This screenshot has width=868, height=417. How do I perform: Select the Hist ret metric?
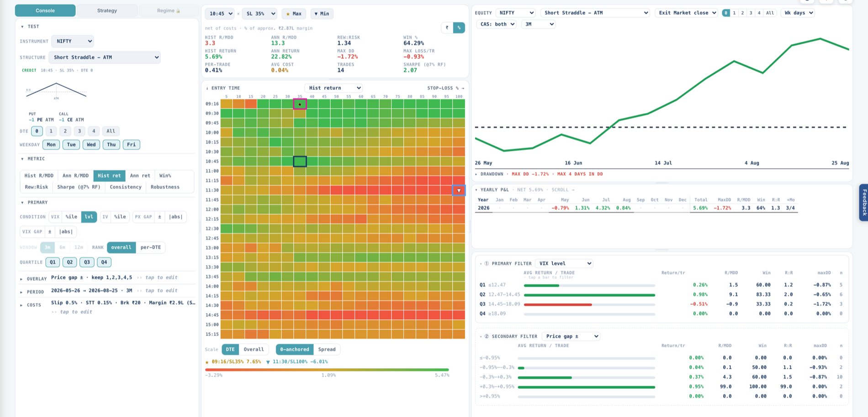pos(109,176)
